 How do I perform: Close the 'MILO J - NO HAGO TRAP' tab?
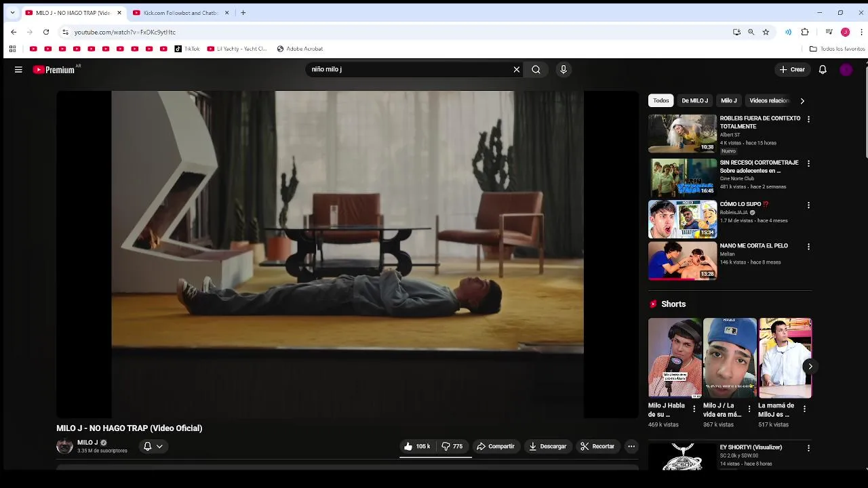point(119,12)
